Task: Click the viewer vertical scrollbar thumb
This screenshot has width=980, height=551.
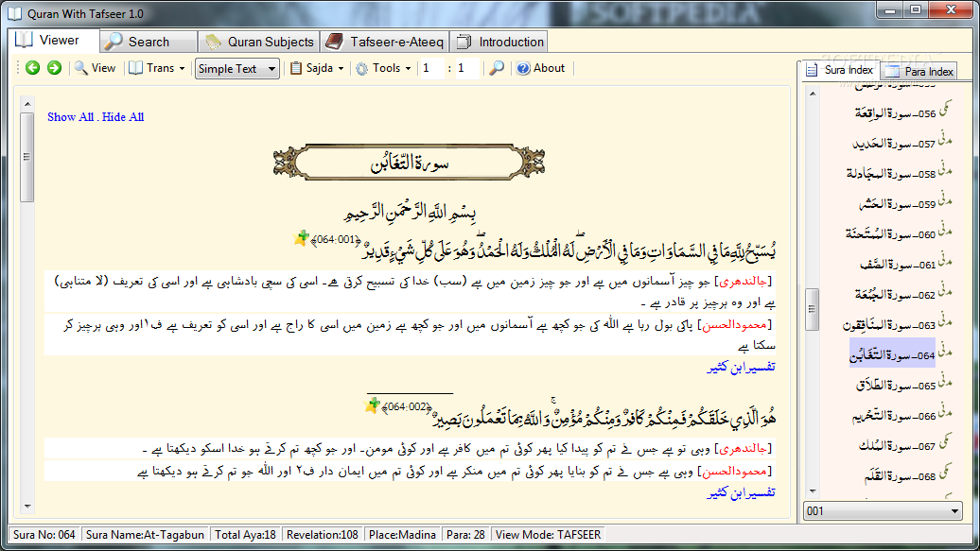Action: click(x=26, y=158)
